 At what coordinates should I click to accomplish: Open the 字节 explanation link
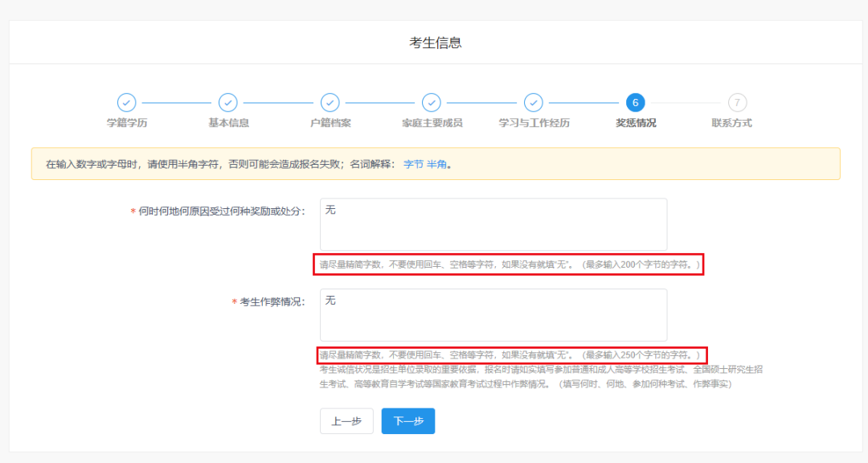413,164
